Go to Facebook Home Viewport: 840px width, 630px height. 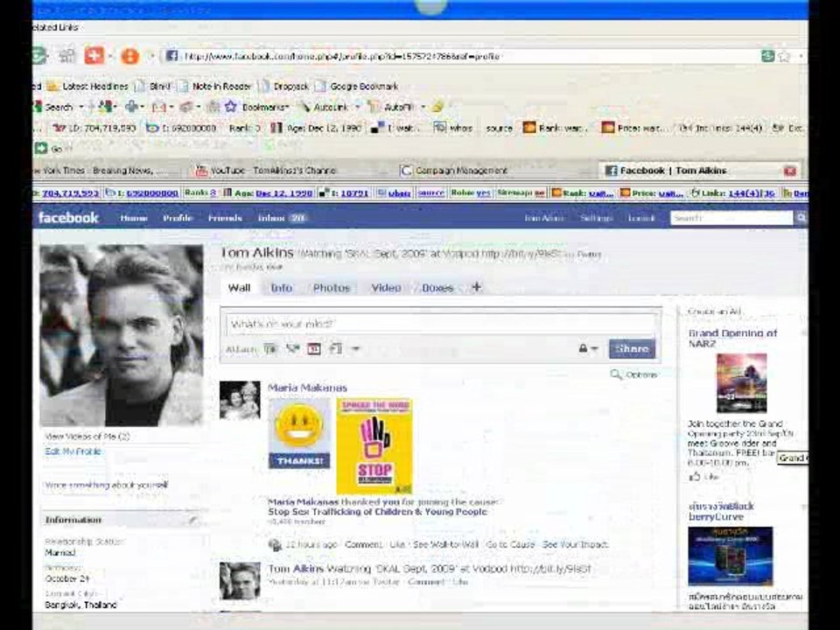pos(133,218)
